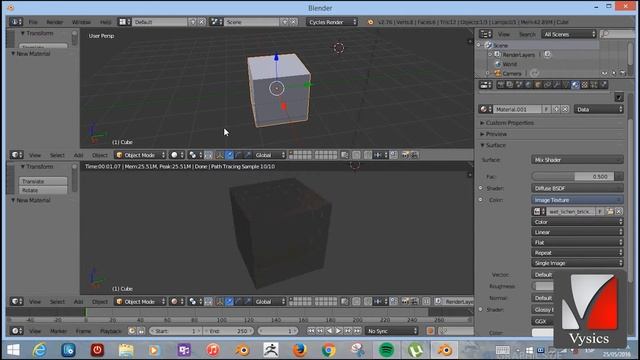Open the Window menu in top bar

click(x=81, y=22)
